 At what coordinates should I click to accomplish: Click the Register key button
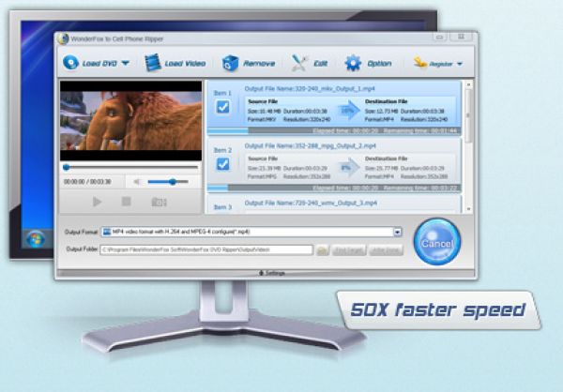click(x=434, y=64)
